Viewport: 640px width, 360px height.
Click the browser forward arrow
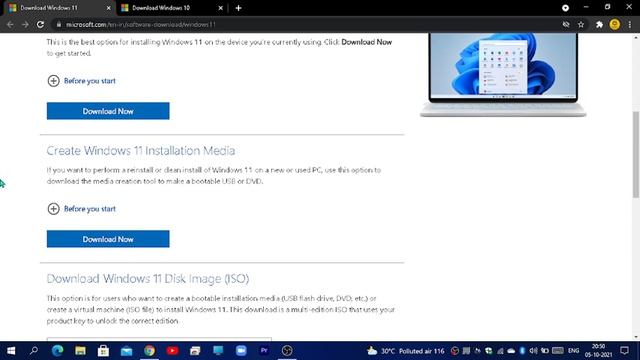coord(25,24)
